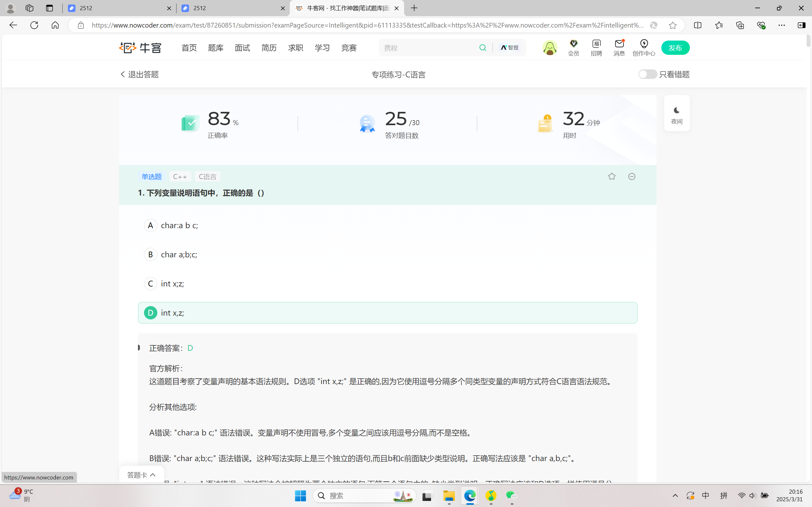Switch to night mode via the 夜间 moon icon

coord(677,113)
